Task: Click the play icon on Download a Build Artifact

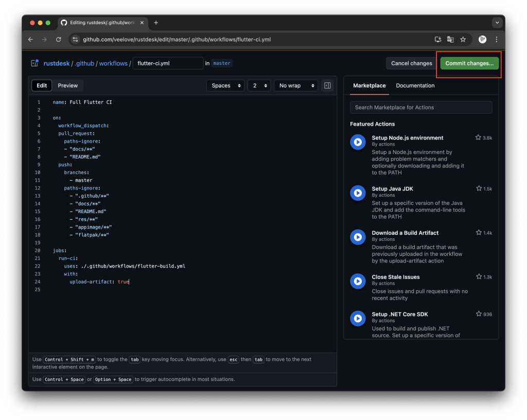Action: [x=358, y=237]
